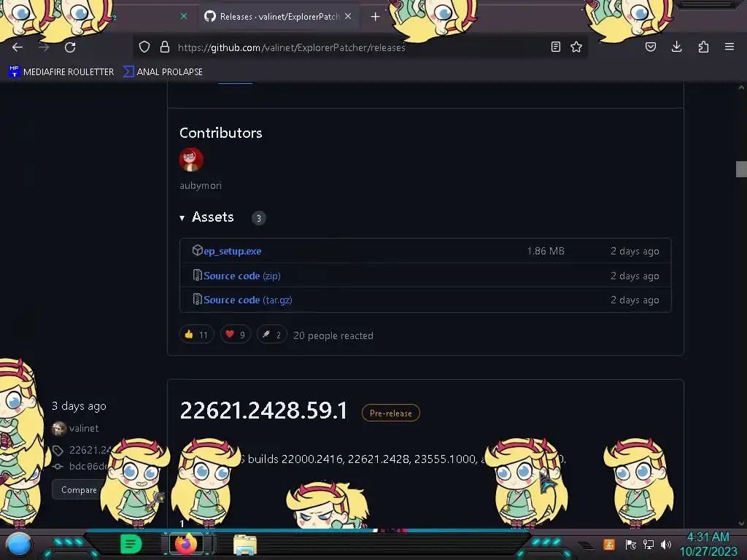Open the bdc06de commit link

(x=88, y=466)
